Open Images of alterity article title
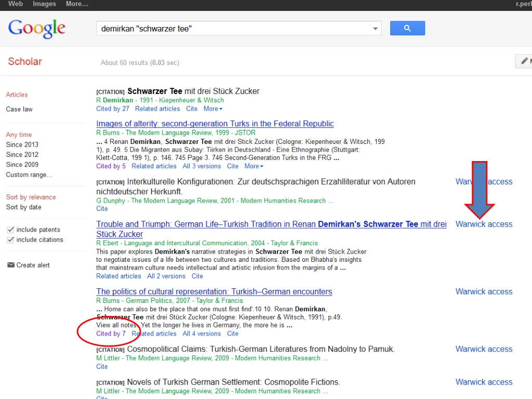 [x=215, y=124]
